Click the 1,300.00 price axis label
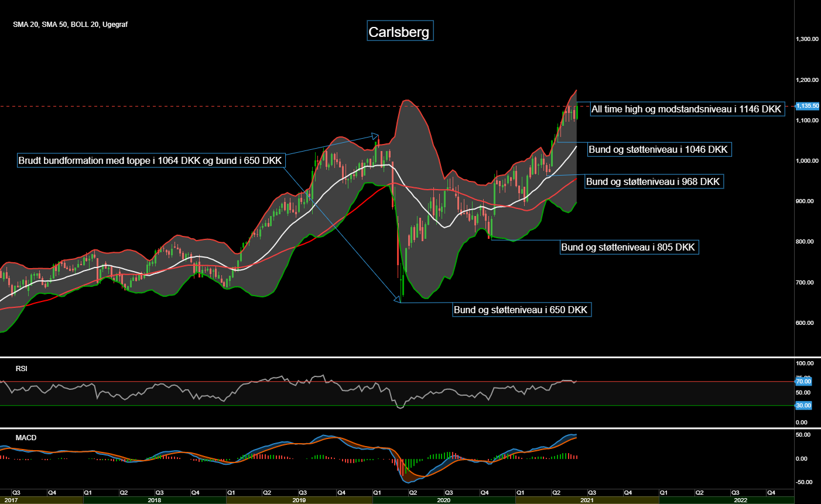This screenshot has height=504, width=821. pyautogui.click(x=807, y=39)
